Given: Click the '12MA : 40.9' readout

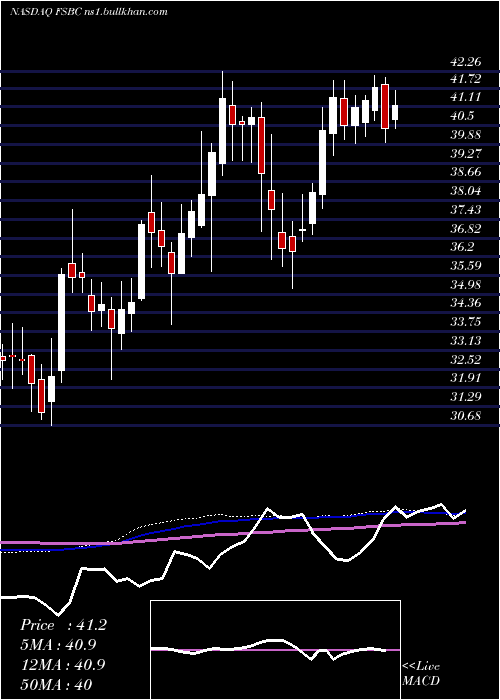Looking at the screenshot, I should click(x=63, y=664).
